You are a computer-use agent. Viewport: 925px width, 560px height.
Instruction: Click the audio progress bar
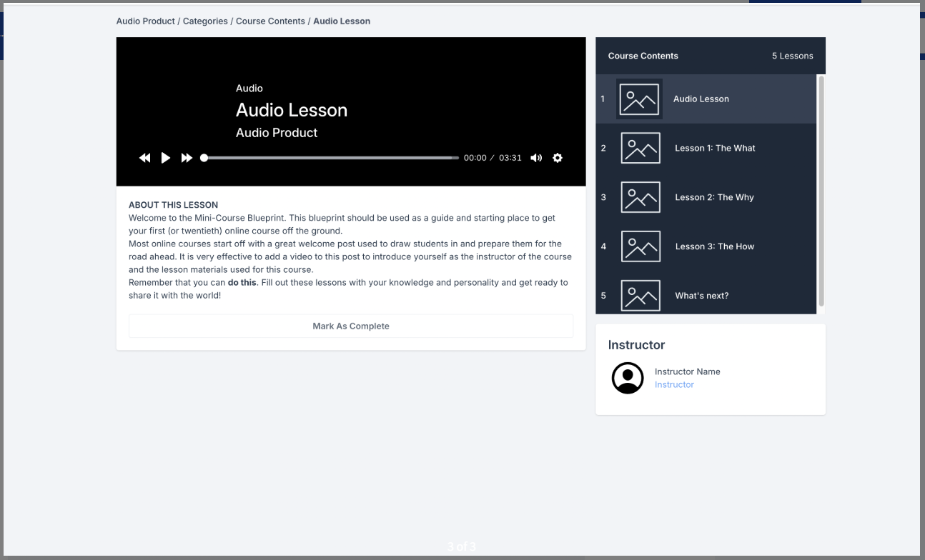tap(331, 158)
